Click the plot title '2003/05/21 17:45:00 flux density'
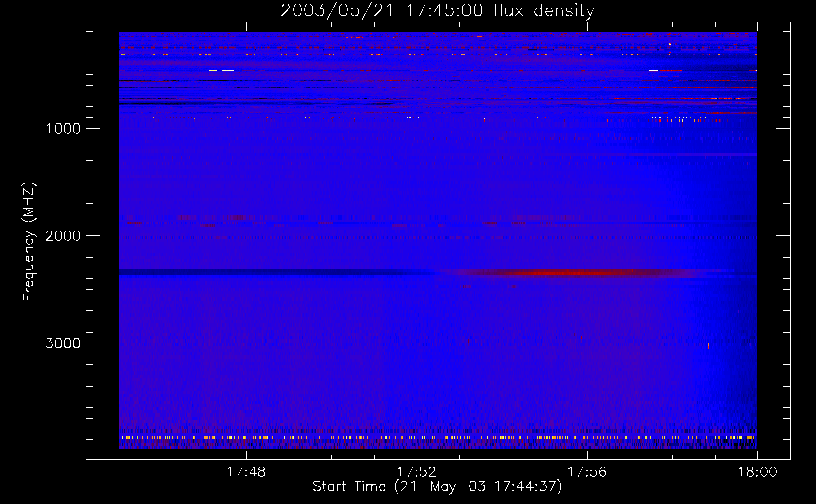 [x=437, y=10]
